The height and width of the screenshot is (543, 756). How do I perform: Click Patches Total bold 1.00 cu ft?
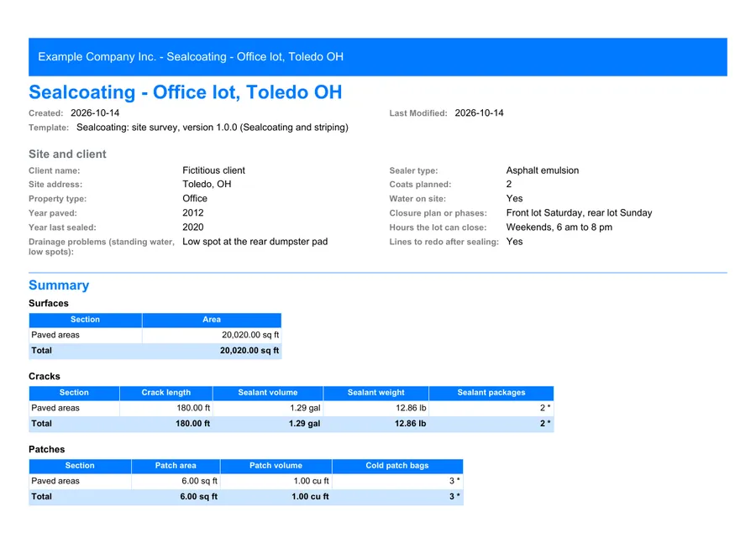[x=310, y=496]
